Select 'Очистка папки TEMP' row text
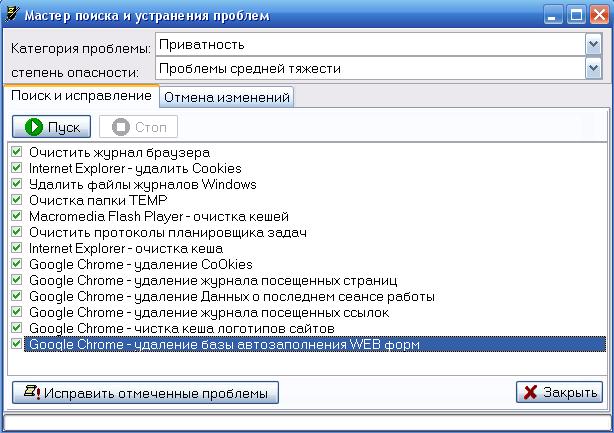Viewport: 614px width, 433px height. click(98, 200)
